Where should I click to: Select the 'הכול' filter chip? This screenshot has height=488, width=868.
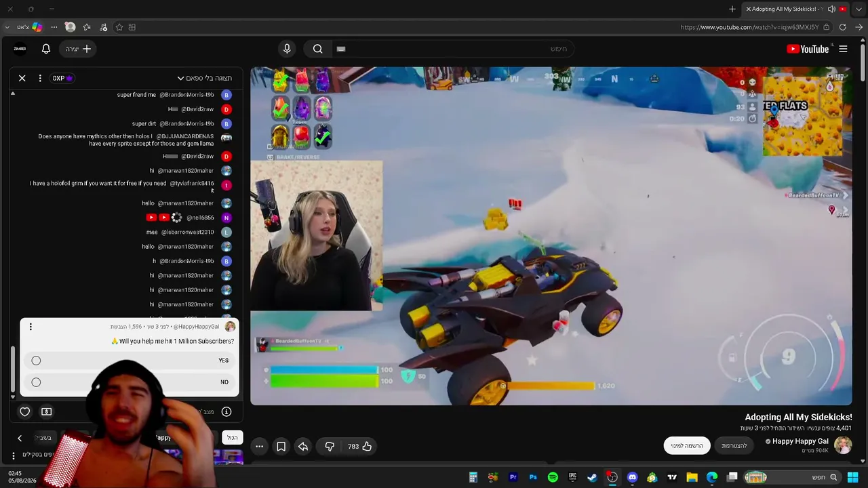tap(232, 438)
